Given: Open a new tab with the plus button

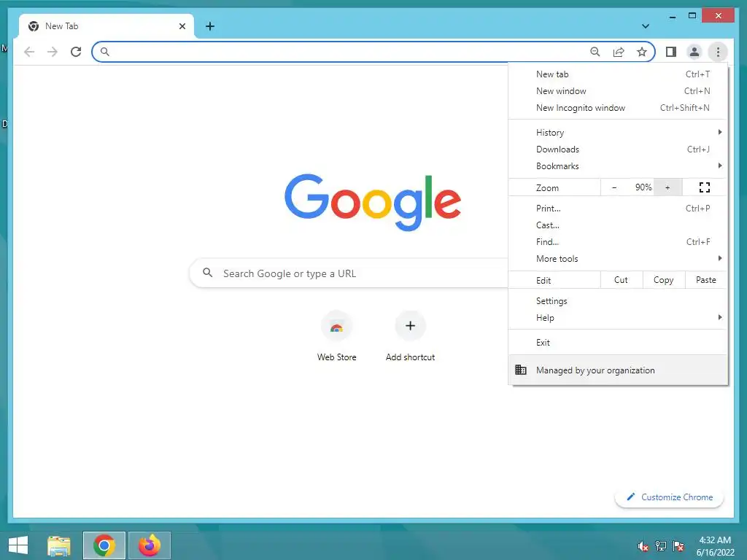Looking at the screenshot, I should [210, 26].
